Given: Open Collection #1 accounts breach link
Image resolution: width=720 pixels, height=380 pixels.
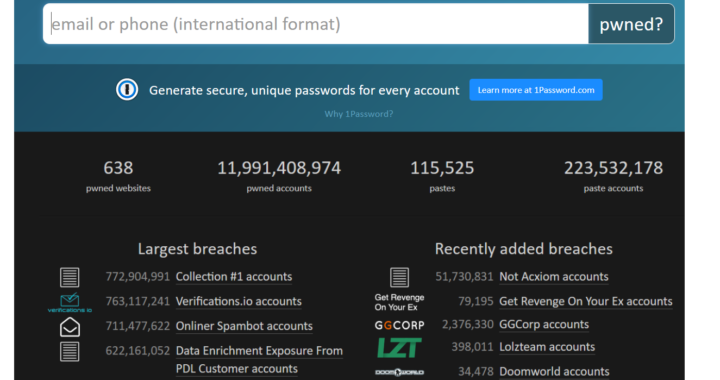Looking at the screenshot, I should point(234,277).
